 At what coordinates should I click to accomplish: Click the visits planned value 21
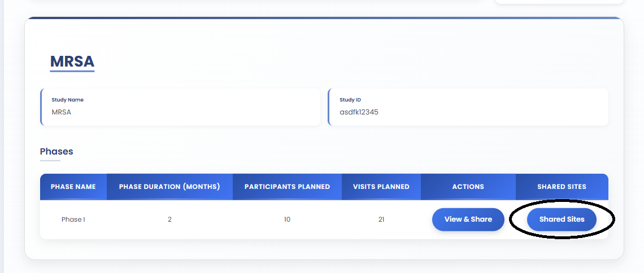click(x=381, y=219)
